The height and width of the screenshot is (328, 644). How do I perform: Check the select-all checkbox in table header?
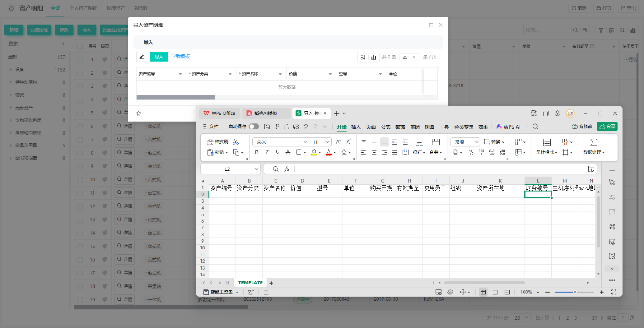point(80,46)
